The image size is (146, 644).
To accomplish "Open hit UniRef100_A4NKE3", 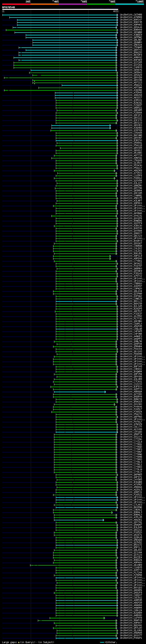I will point(131,336).
